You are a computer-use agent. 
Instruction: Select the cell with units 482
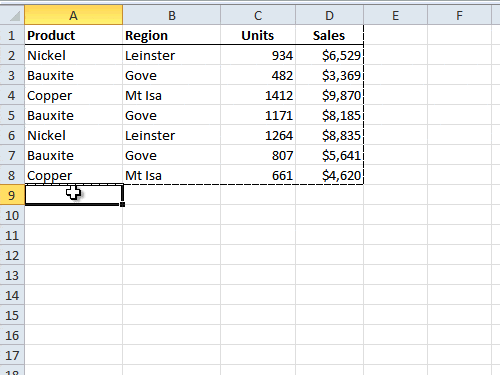click(x=258, y=75)
